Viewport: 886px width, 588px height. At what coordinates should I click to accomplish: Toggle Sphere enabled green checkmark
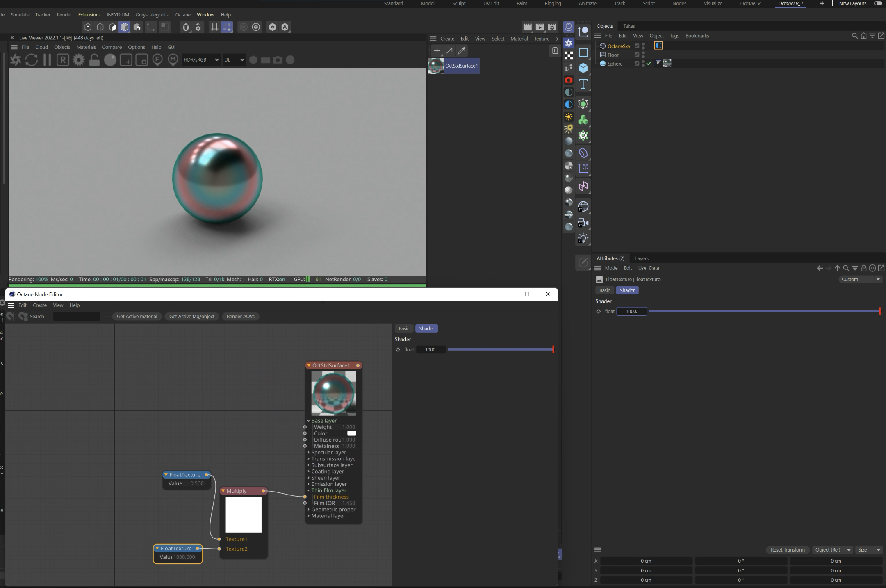(x=649, y=64)
